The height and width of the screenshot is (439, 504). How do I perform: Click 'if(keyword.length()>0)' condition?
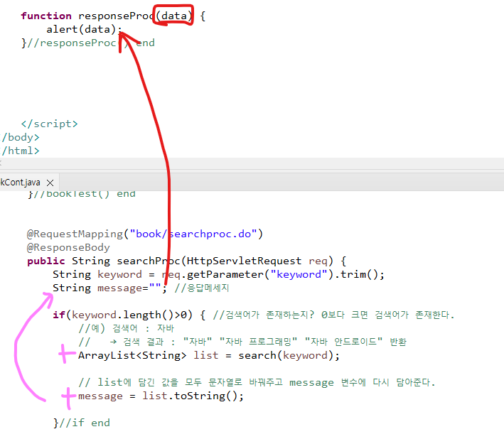[x=123, y=315]
